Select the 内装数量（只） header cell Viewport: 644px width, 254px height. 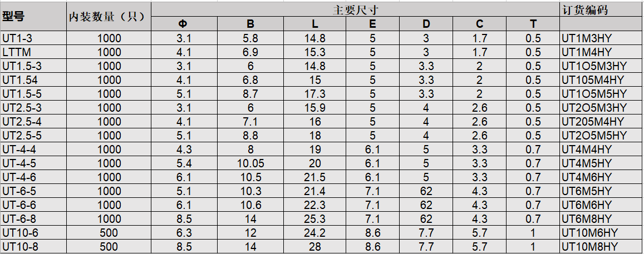[x=109, y=17]
